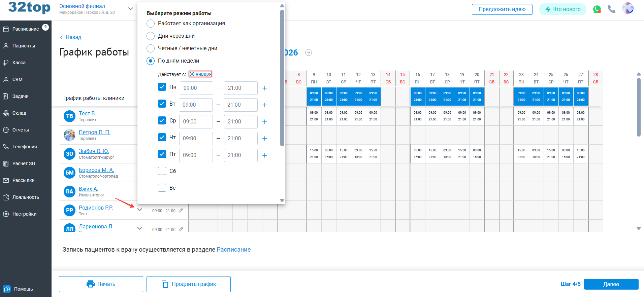
Task: Edit Родионов Р.Р. schedule with pencil icon
Action: point(181,211)
